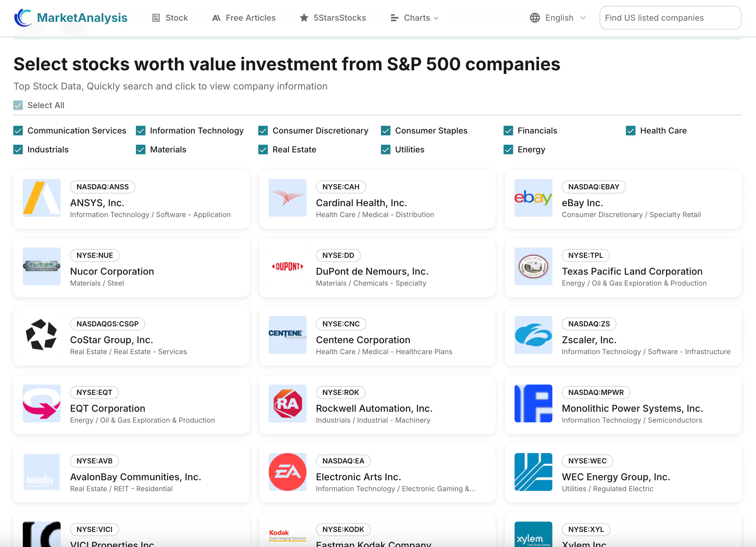Uncheck Utilities sector checkbox
Viewport: 756px width, 547px height.
click(x=386, y=149)
